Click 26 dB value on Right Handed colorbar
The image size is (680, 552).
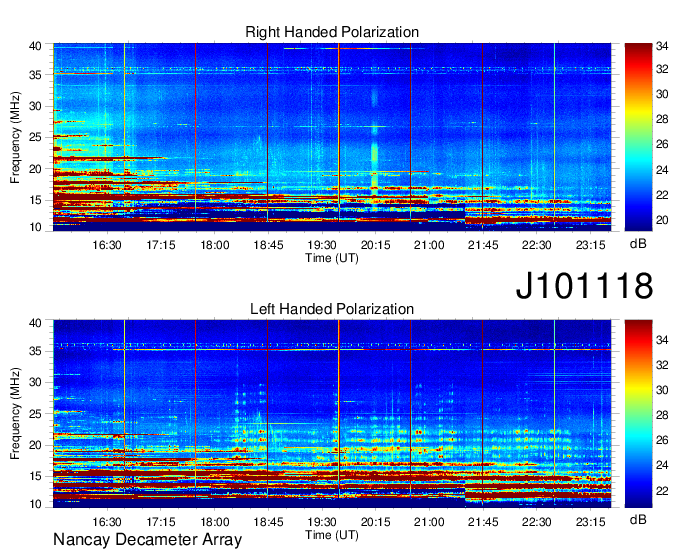662,144
